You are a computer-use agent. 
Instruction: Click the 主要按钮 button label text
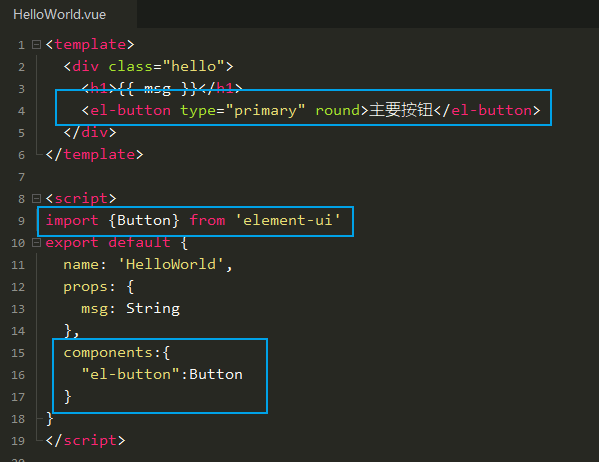pos(401,110)
